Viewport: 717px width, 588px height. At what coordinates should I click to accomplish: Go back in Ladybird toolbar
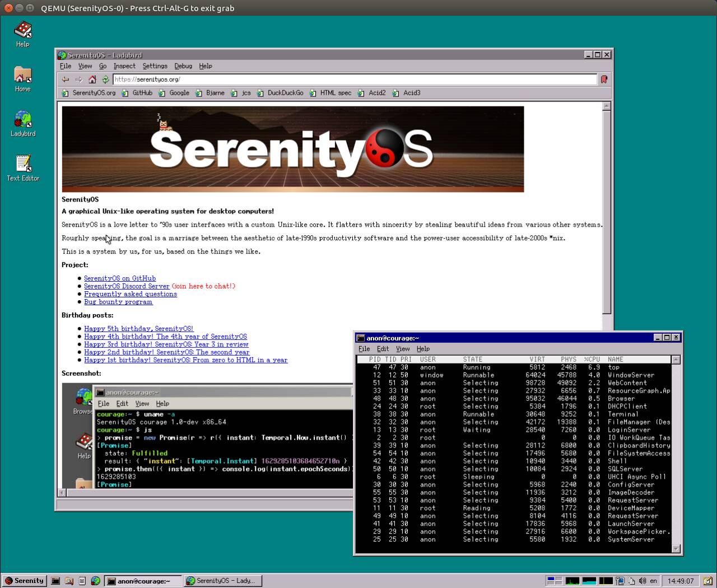point(66,80)
